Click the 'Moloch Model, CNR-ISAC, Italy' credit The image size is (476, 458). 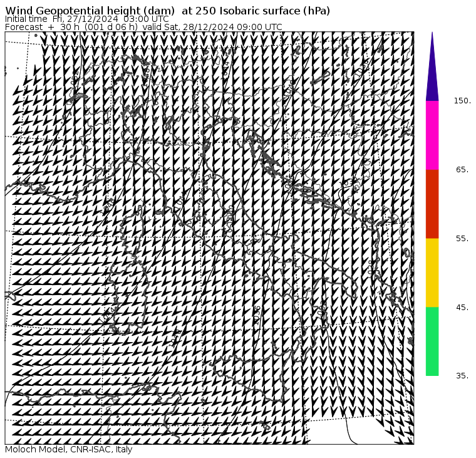69,449
